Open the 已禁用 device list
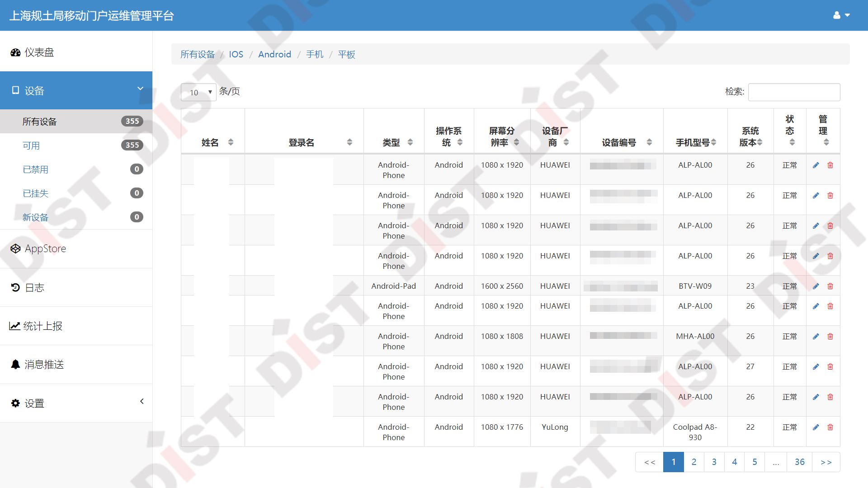 pos(35,169)
